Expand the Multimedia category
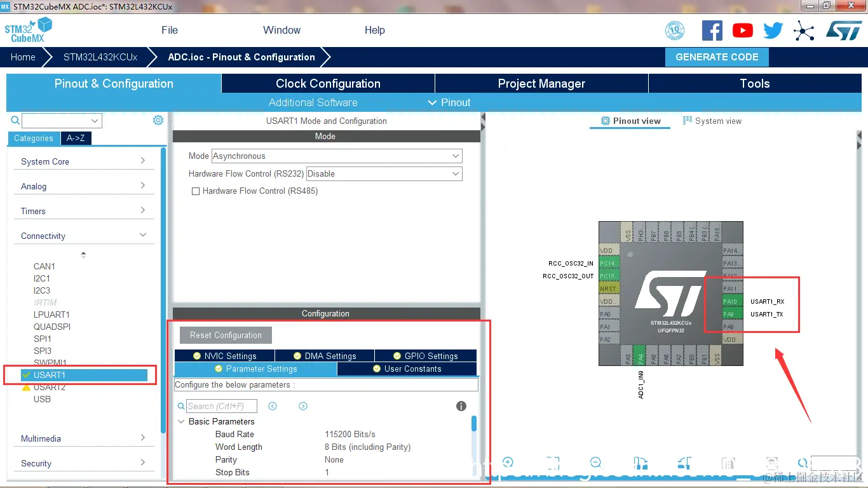Screen dimensions: 868x488 (84, 438)
